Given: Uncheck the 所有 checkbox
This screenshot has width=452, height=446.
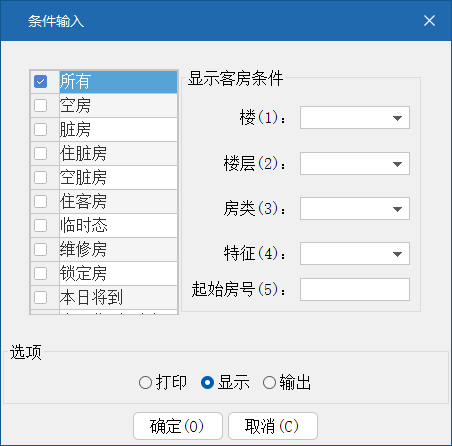Looking at the screenshot, I should click(40, 81).
